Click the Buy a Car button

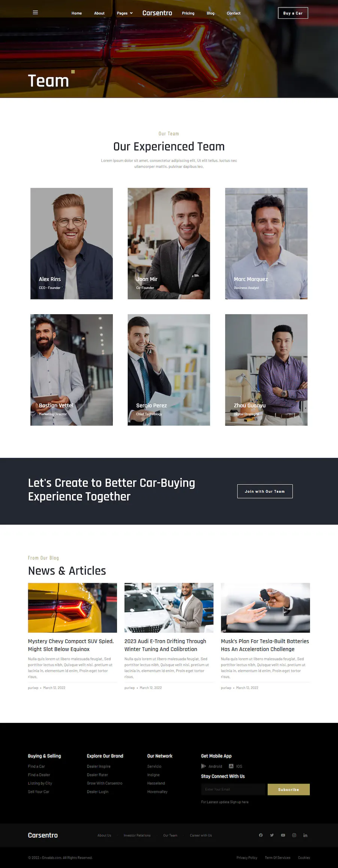293,13
